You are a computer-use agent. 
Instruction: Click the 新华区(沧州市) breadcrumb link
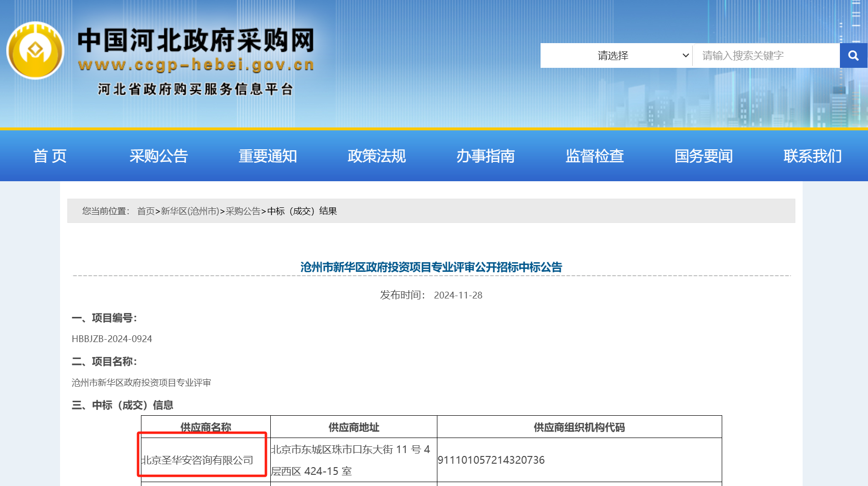190,211
